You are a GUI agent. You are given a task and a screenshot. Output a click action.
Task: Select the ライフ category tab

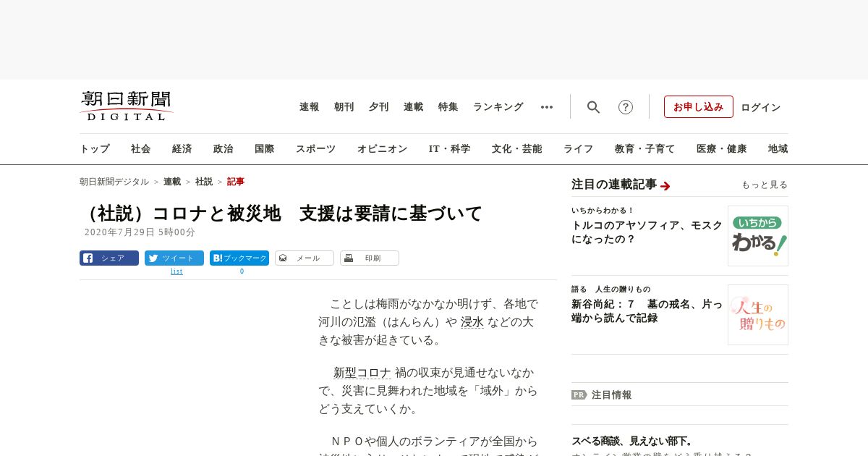click(579, 149)
